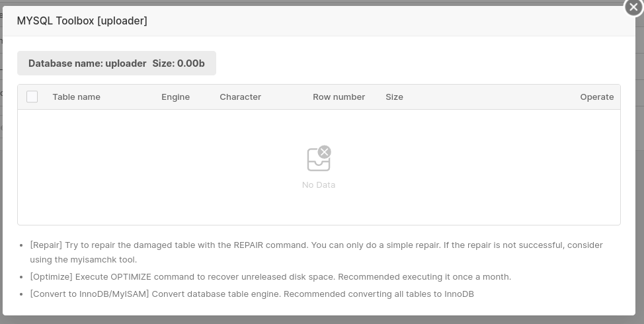644x324 pixels.
Task: Click the Engine column header
Action: pos(175,97)
